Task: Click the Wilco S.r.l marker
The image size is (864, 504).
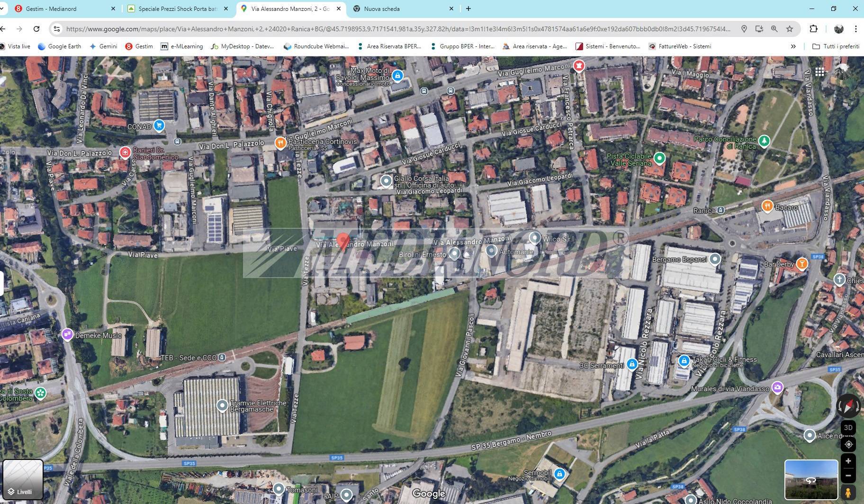Action: point(535,237)
